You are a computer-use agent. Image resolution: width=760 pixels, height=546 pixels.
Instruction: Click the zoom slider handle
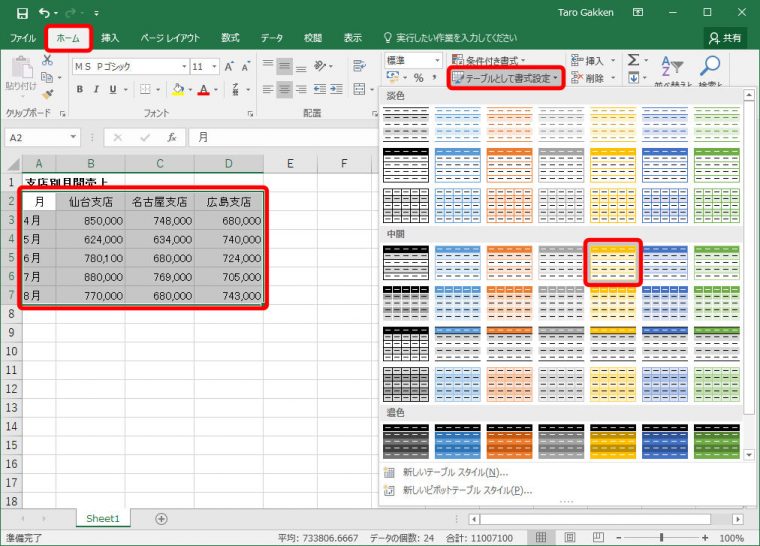[x=662, y=537]
